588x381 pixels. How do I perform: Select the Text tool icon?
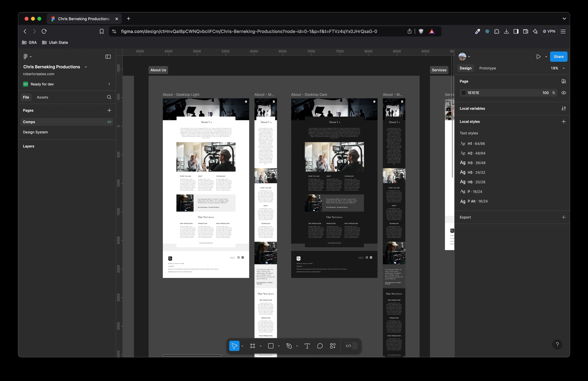(308, 346)
